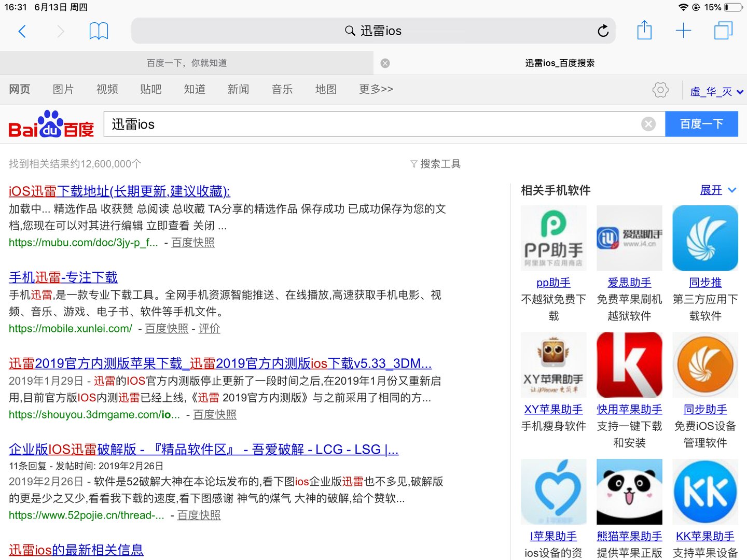Click the 熊猫苹果助手 panda thumbnail
747x560 pixels.
click(629, 492)
